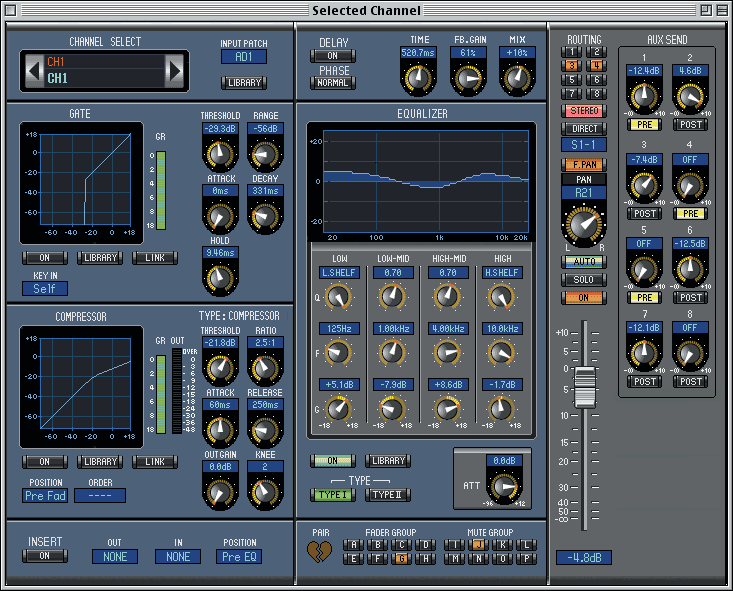
Task: Enable the Solo button
Action: [x=583, y=280]
